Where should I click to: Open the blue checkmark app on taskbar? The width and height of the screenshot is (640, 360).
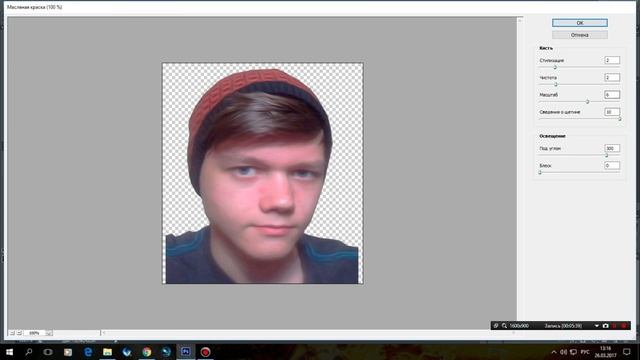[x=127, y=352]
